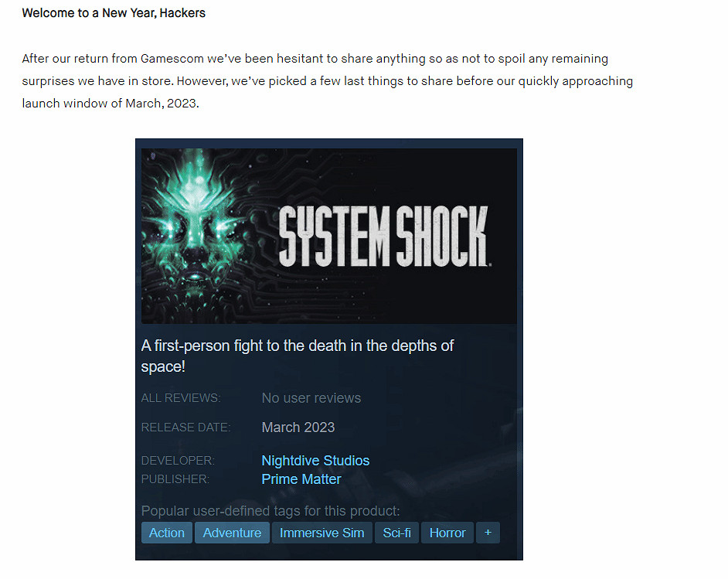Open the Prime Matter publisher link

pos(301,479)
